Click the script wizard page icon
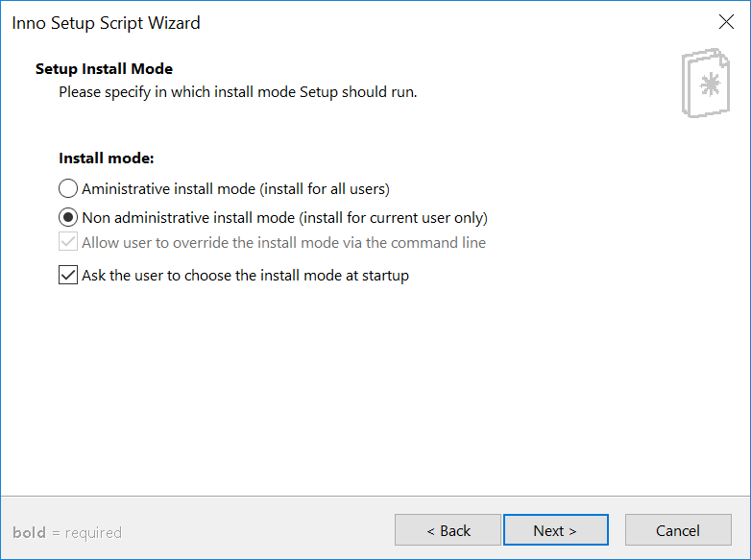The height and width of the screenshot is (560, 751). click(706, 83)
